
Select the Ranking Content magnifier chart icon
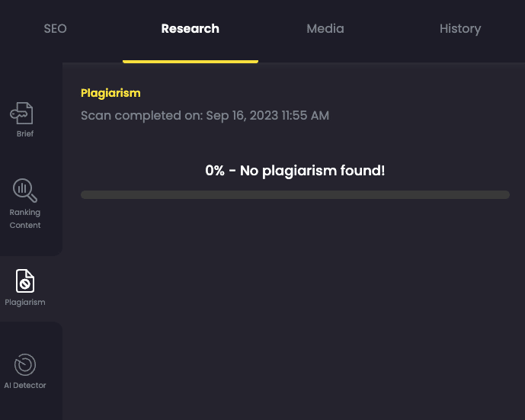[25, 191]
